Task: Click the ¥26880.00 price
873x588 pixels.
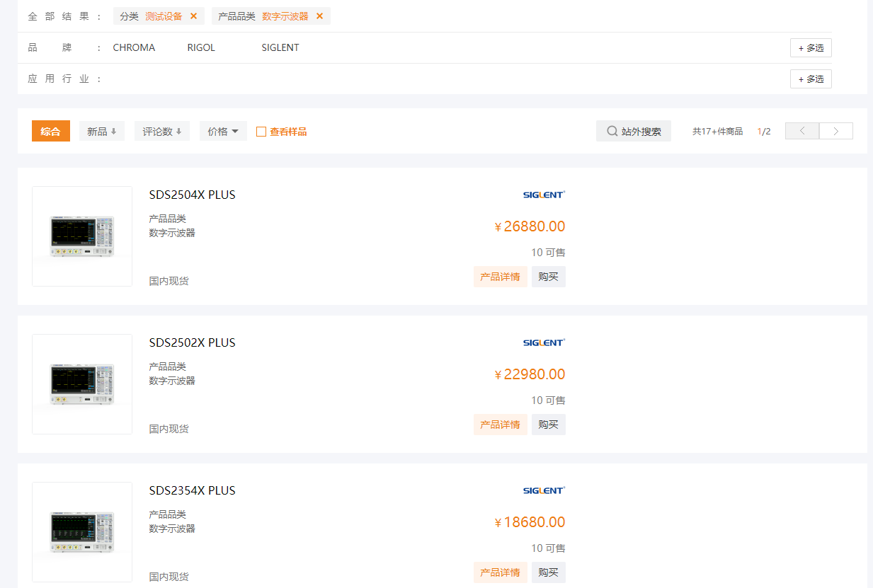Action: [530, 226]
